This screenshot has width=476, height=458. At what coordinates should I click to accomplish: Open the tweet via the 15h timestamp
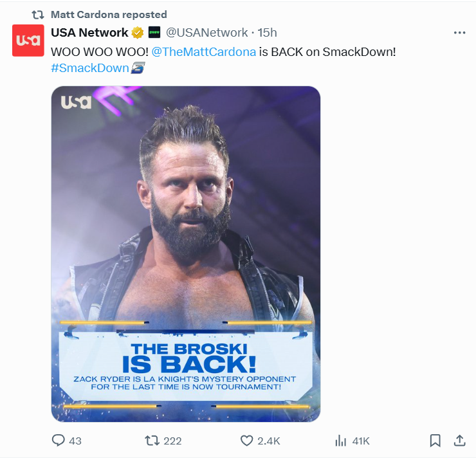[268, 33]
